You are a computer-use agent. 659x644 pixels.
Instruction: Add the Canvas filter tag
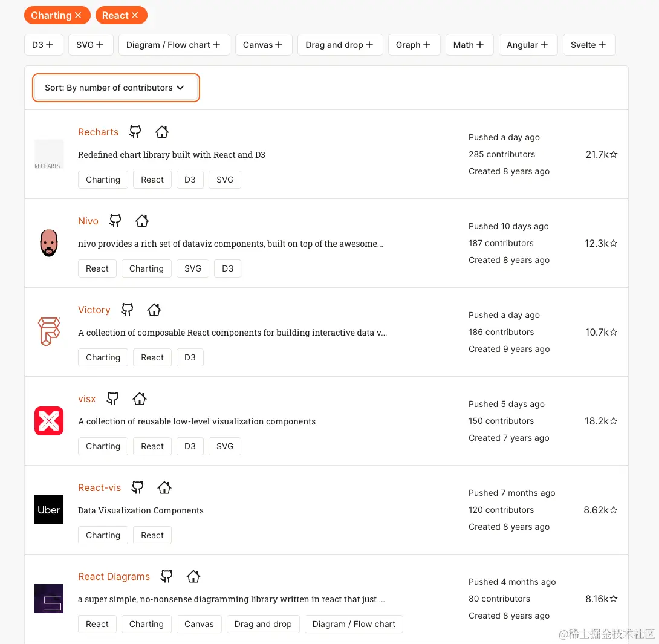(x=264, y=45)
